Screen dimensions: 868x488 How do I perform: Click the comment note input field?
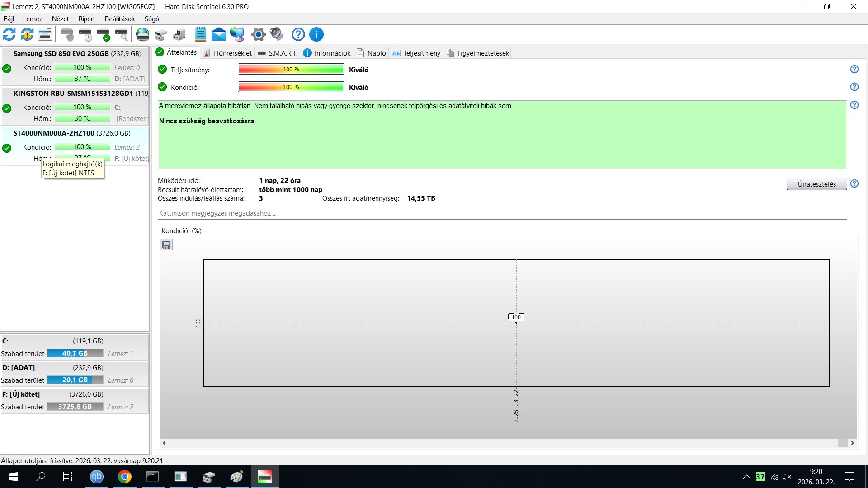502,213
